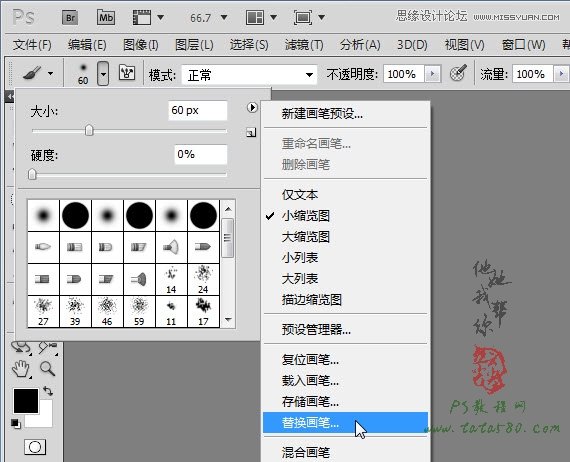Toggle Quick Mask mode icon
570x462 pixels.
point(35,447)
